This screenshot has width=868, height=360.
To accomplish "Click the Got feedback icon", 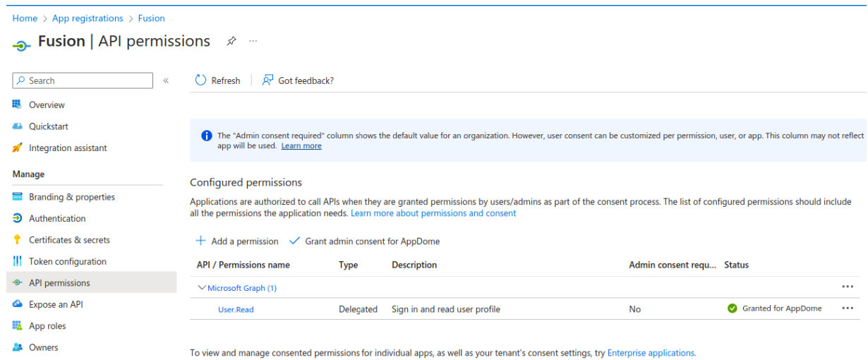I will (267, 80).
